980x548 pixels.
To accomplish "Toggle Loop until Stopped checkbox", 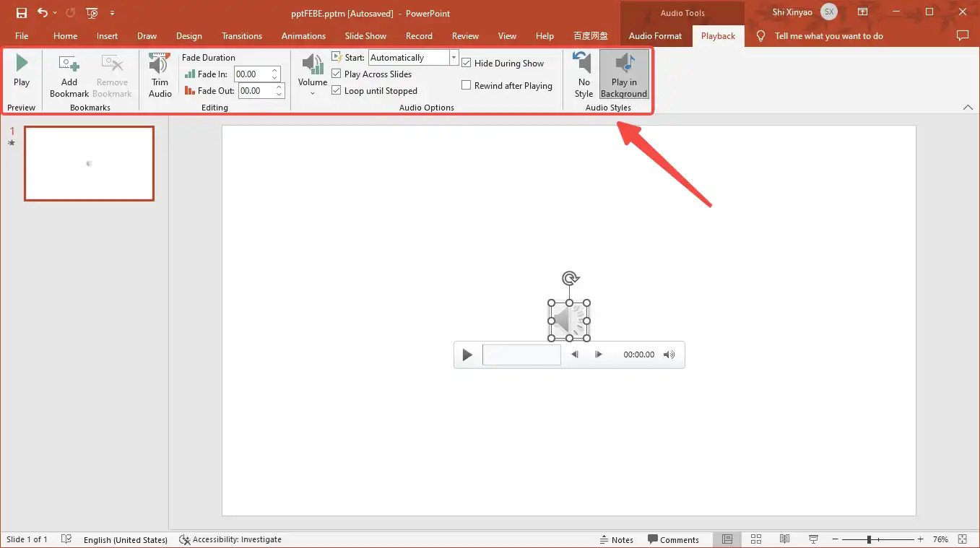I will click(337, 91).
